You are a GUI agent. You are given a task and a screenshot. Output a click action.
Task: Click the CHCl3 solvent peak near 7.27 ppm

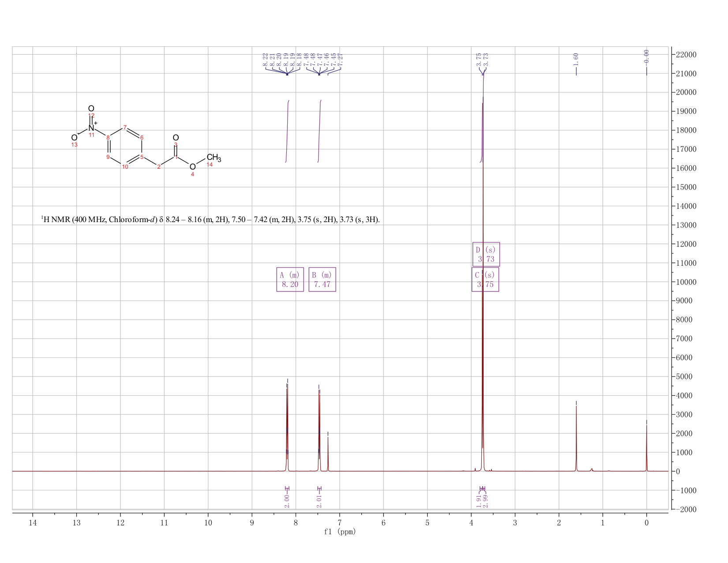pos(328,454)
